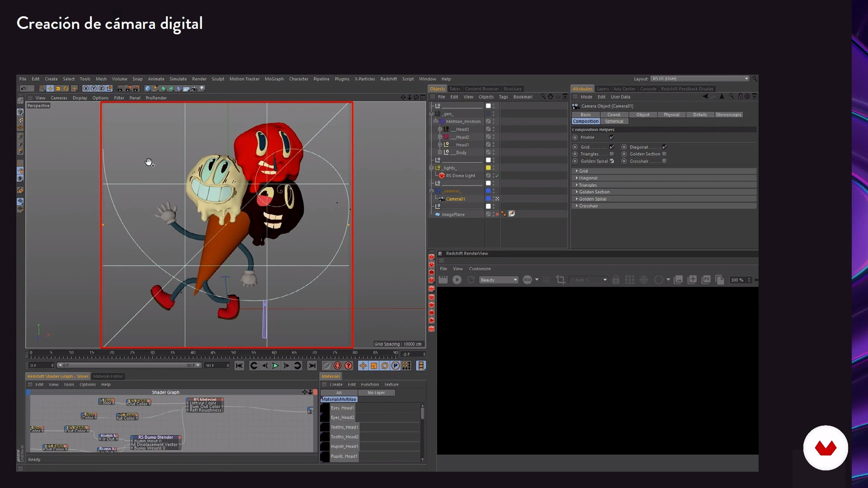Open the Render menu
Screen dimensions: 868x488
199,79
